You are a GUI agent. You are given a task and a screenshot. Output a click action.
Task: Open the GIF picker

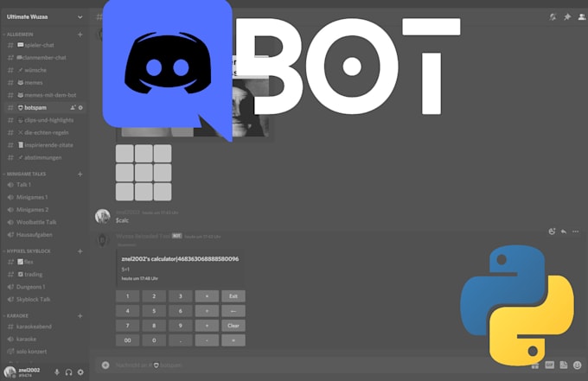550,365
